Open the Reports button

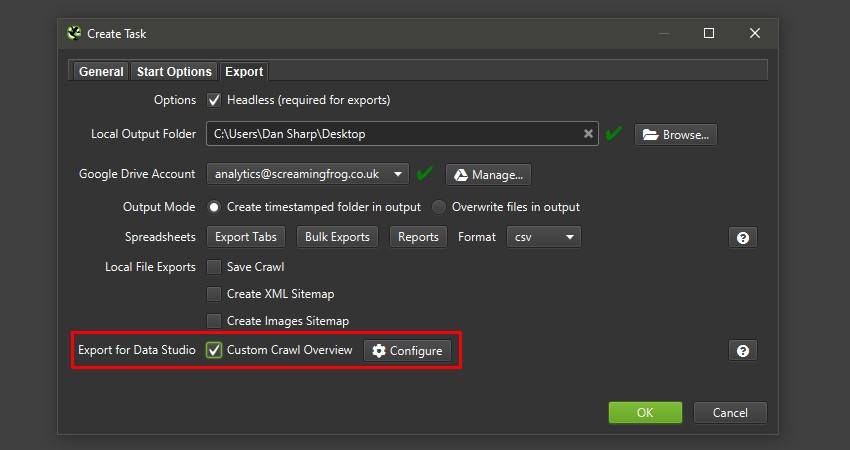point(418,237)
